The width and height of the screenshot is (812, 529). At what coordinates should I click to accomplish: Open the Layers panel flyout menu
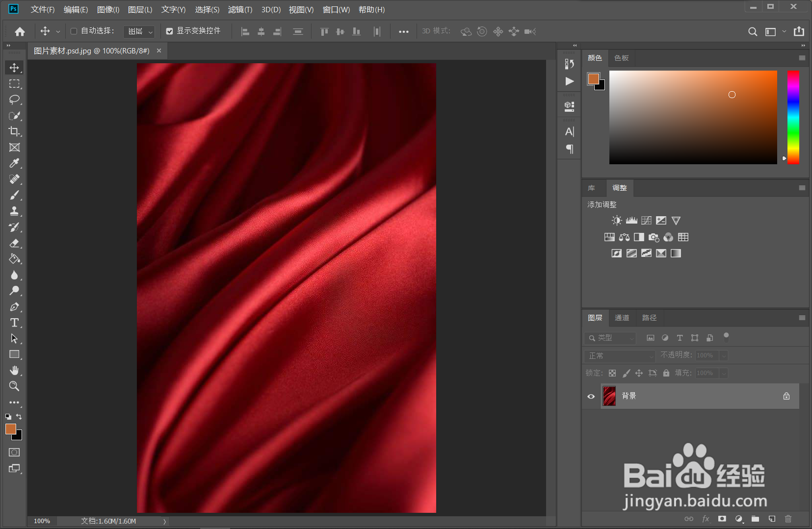802,318
